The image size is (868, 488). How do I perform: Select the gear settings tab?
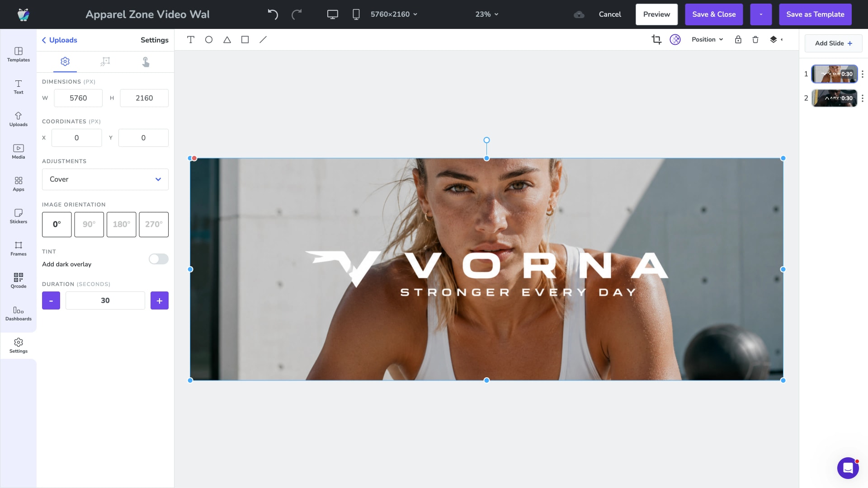[x=65, y=61]
